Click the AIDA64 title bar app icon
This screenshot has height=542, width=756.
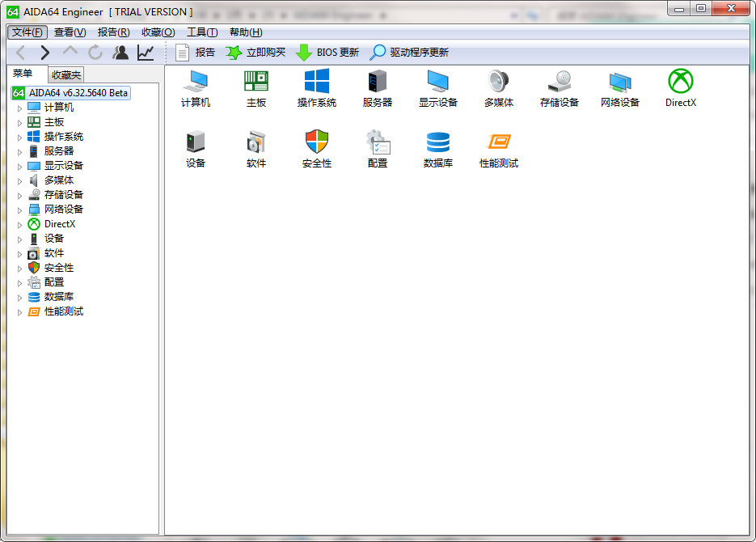pos(13,11)
